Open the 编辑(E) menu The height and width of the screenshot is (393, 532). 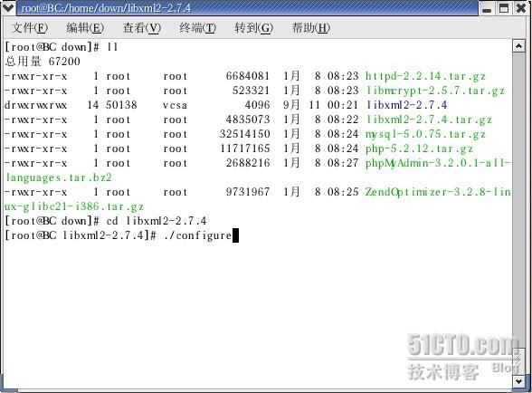(85, 28)
